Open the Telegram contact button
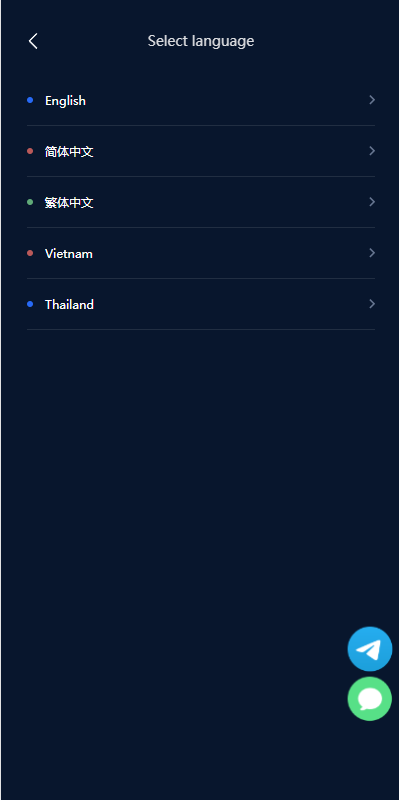Viewport: 399px width, 800px height. pos(370,648)
